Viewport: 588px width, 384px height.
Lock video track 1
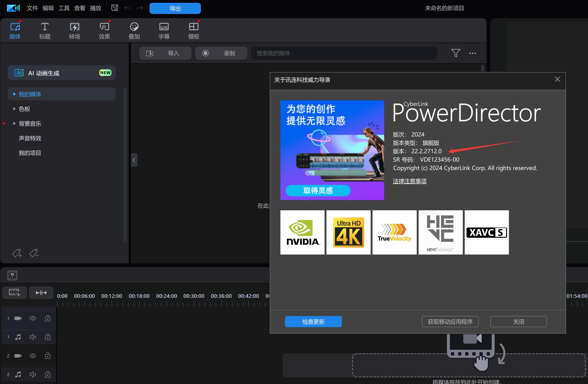coord(48,318)
